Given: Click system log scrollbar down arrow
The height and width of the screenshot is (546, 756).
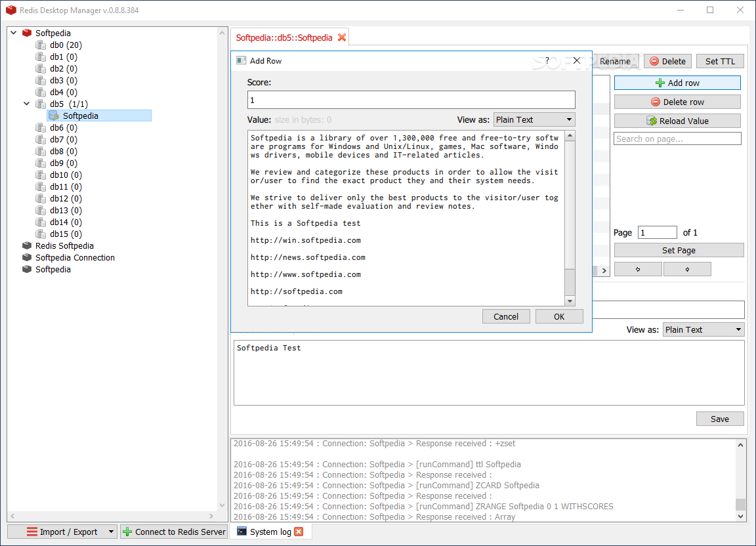Looking at the screenshot, I should [740, 516].
